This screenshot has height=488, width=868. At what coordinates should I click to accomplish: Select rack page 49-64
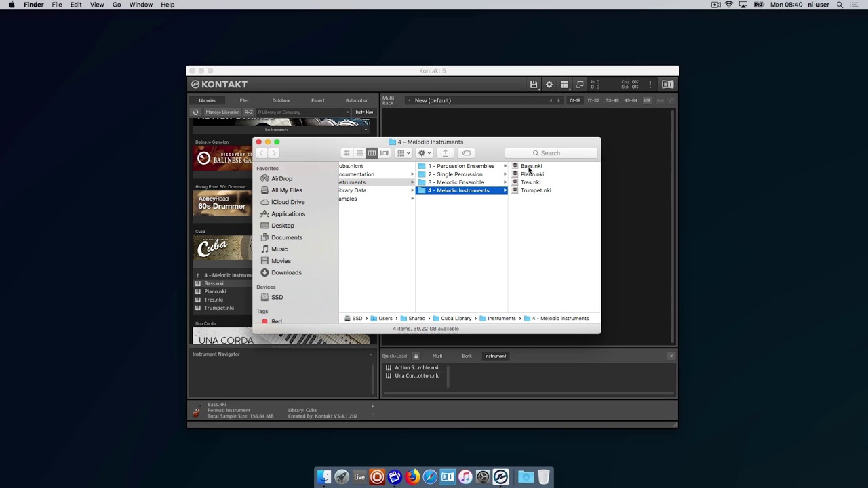pos(631,100)
